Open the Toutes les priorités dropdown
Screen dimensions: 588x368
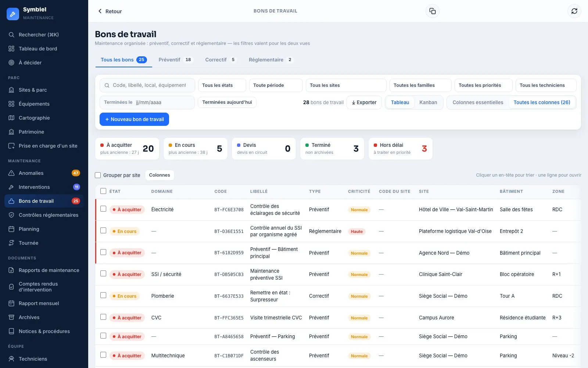(483, 85)
